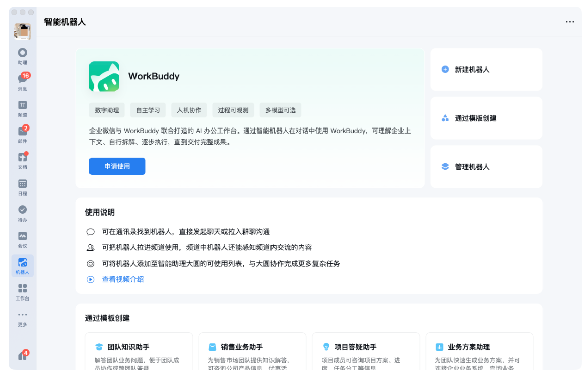Click 新建机器人 create robot card

[x=486, y=69]
